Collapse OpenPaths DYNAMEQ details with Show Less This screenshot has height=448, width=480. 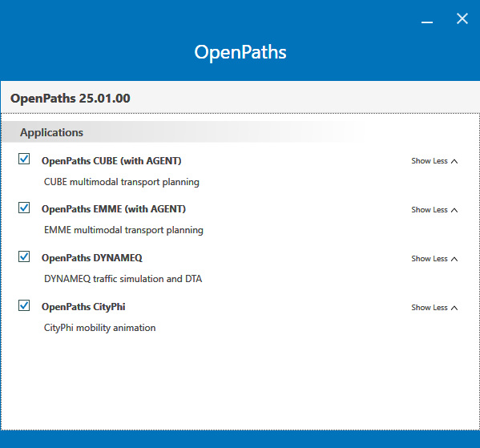[434, 259]
